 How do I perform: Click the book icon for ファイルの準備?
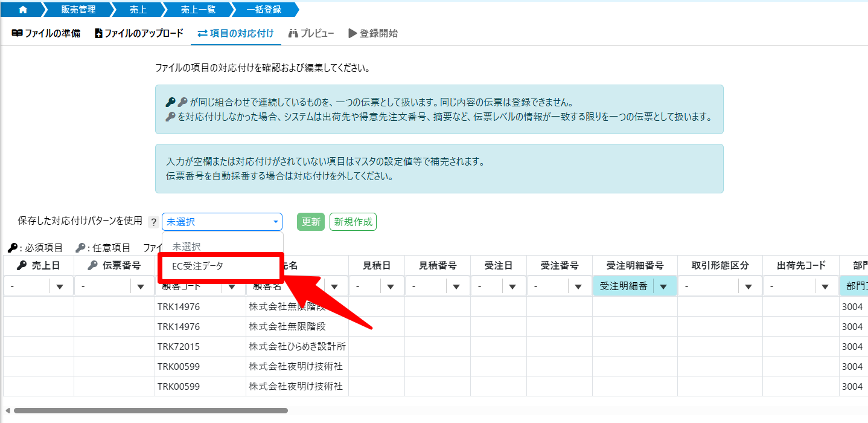click(x=17, y=33)
